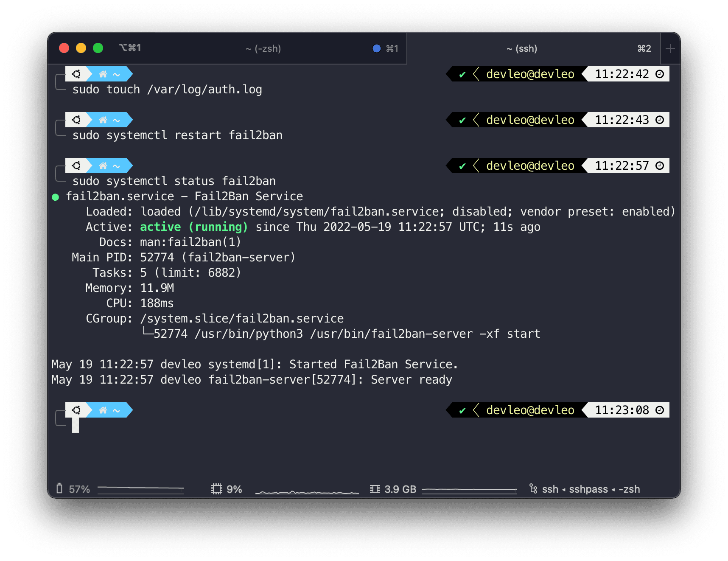The width and height of the screenshot is (728, 561).
Task: Click the command 'sudo touch /var/log/auth.log'
Action: pyautogui.click(x=167, y=90)
